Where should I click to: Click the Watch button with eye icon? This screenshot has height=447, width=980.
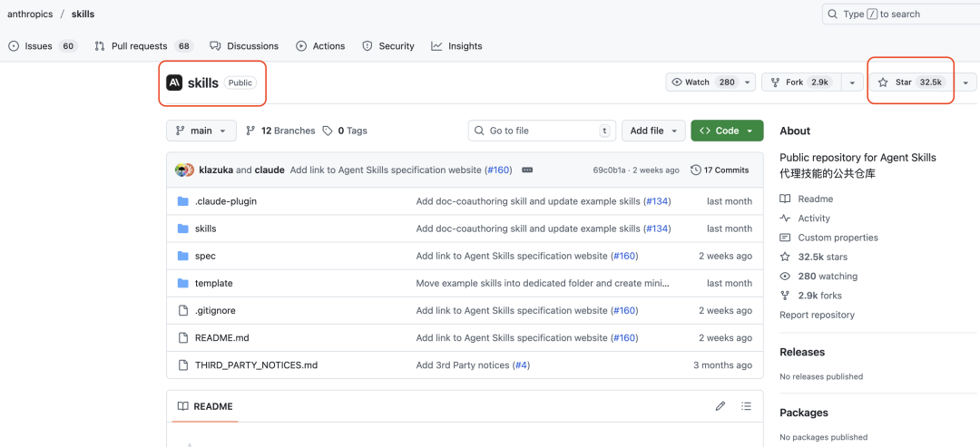click(x=711, y=83)
